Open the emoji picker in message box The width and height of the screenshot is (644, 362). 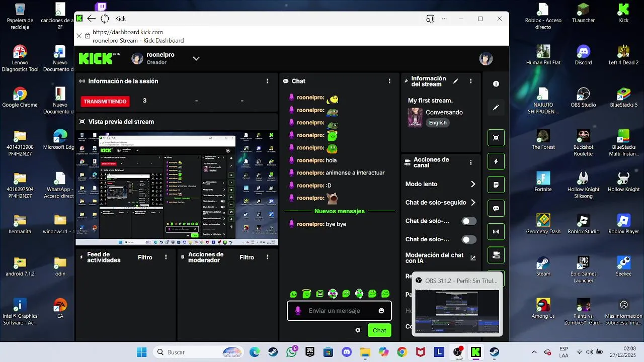(381, 311)
